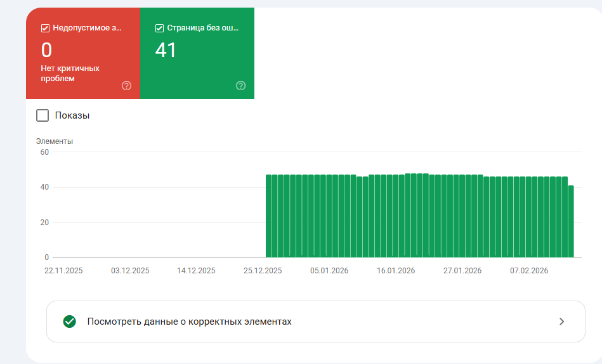Viewport: 602px width, 364px height.
Task: Uncheck the Недопустимое з... checkbox
Action: (45, 28)
